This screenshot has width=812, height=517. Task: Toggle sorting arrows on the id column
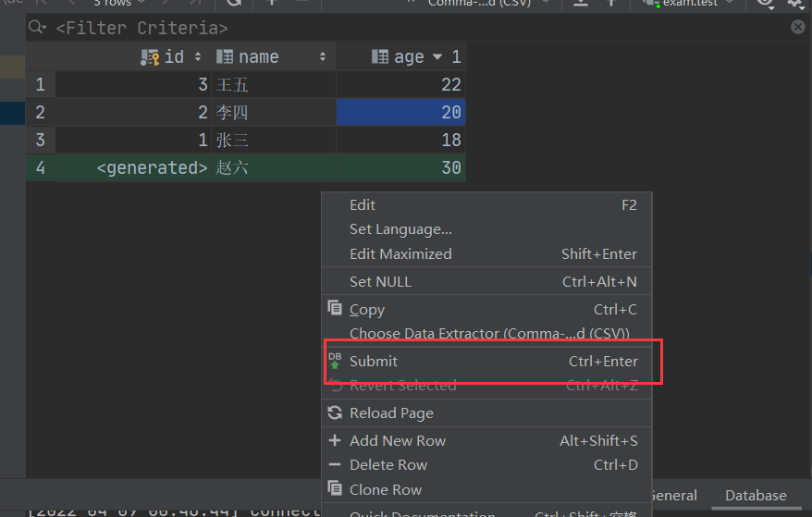point(198,56)
